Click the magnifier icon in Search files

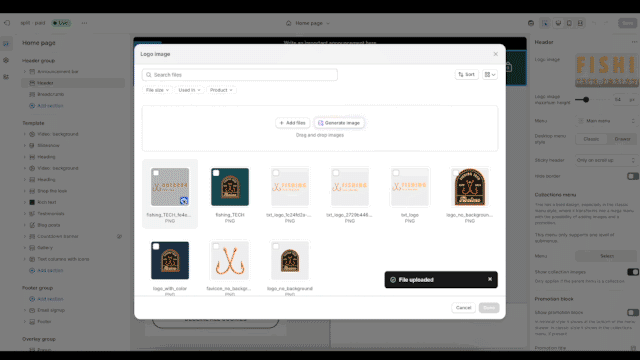pos(149,75)
